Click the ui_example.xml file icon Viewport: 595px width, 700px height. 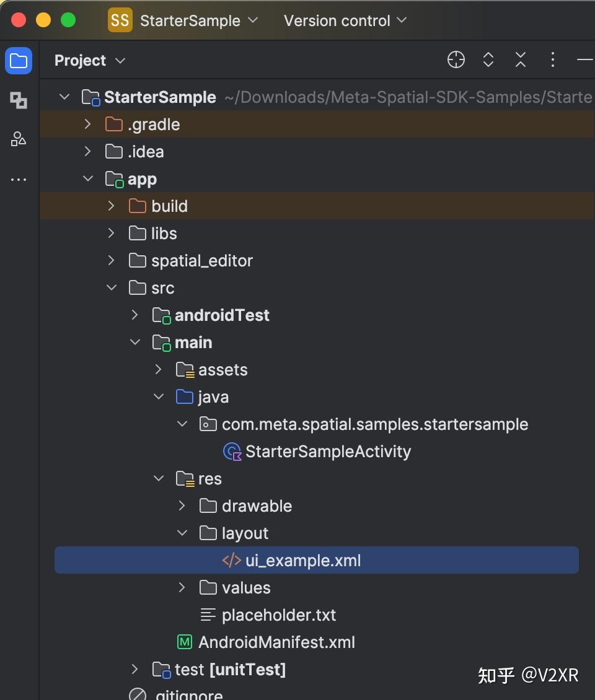(x=231, y=560)
